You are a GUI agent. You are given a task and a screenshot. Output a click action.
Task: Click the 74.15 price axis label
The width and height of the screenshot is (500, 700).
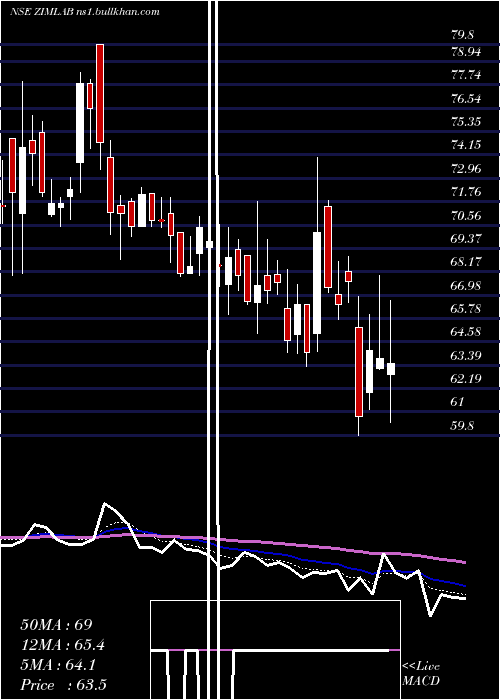click(466, 145)
